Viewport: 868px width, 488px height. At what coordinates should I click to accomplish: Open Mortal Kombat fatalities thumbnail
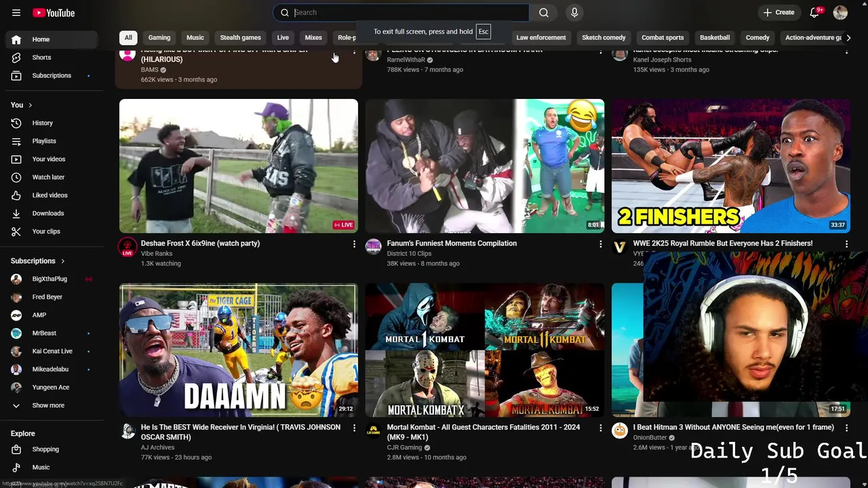coord(485,350)
